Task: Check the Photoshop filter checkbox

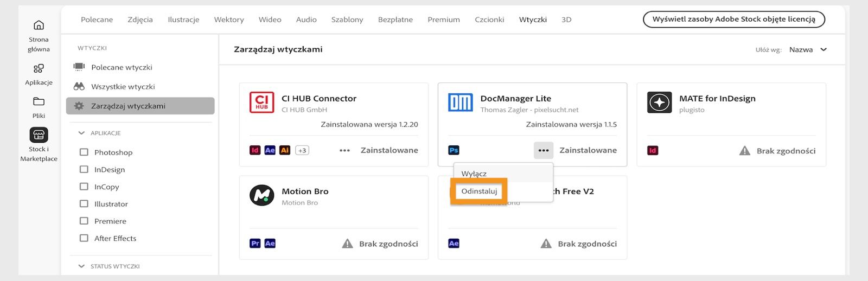Action: pos(84,152)
